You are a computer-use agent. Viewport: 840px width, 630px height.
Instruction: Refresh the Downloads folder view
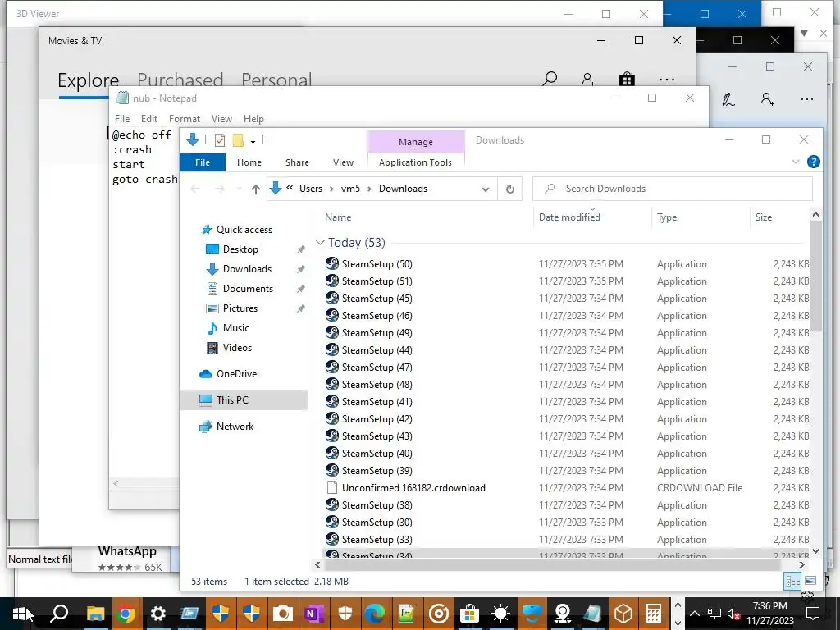click(x=510, y=189)
